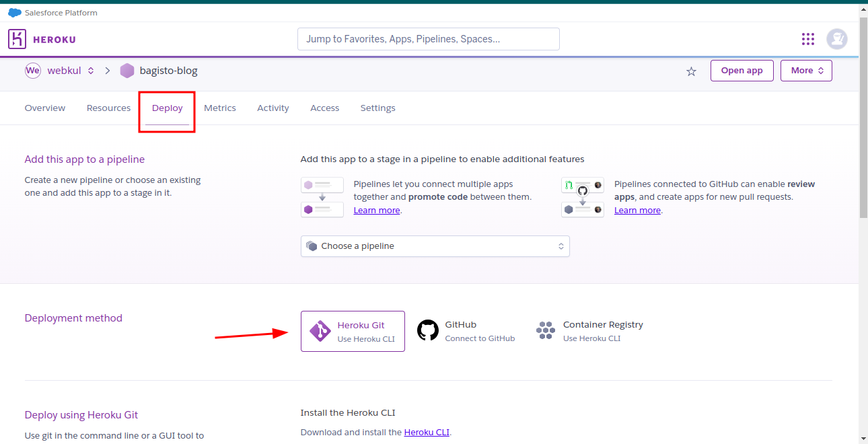Image resolution: width=868 pixels, height=444 pixels.
Task: Switch to the Activity tab
Action: click(273, 108)
